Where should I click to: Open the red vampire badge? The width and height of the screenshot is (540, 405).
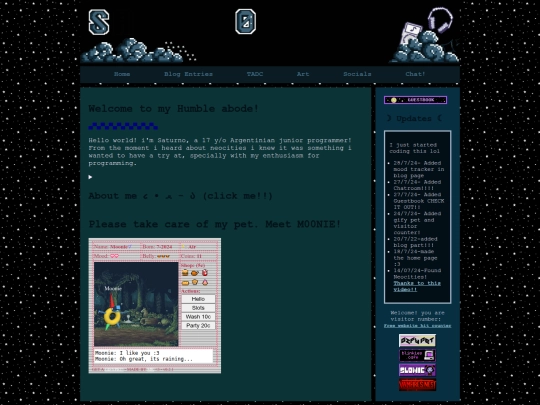point(417,385)
